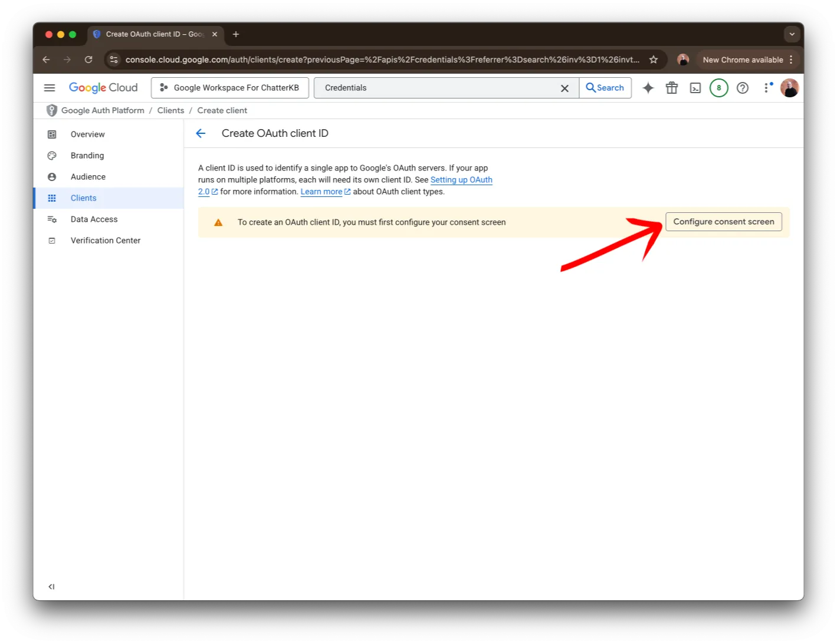Click the Google Cloud logo

tap(103, 88)
